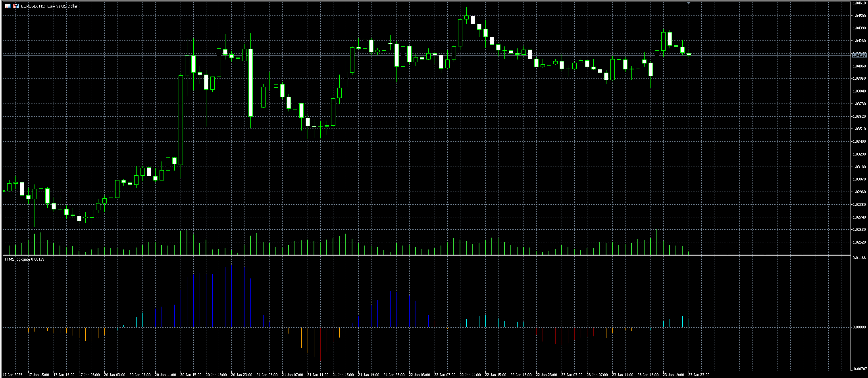Click the 1.02520 price scale label
The height and width of the screenshot is (378, 868).
click(x=859, y=242)
